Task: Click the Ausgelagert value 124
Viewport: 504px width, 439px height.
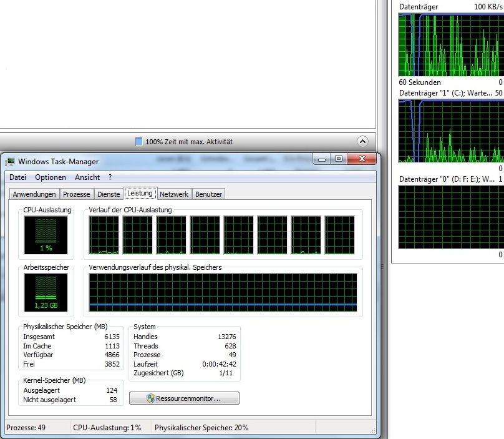Action: (112, 390)
